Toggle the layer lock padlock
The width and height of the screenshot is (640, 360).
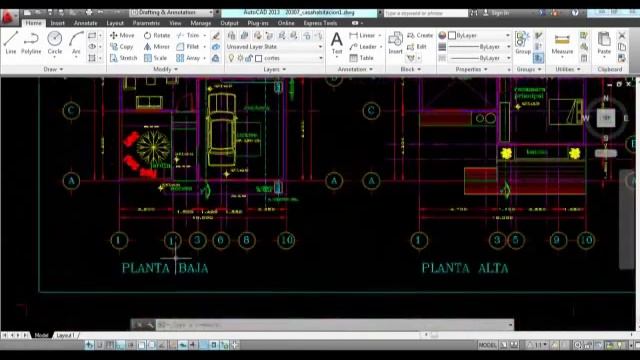coord(249,58)
